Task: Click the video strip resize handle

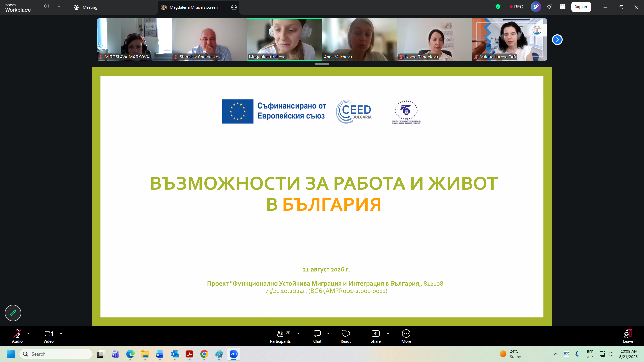Action: [322, 64]
